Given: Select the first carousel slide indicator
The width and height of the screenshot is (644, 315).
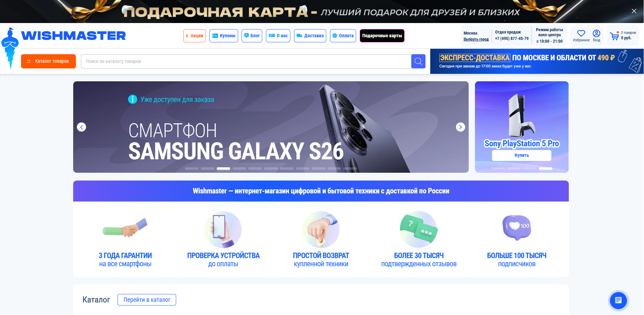Looking at the screenshot, I should [x=192, y=168].
